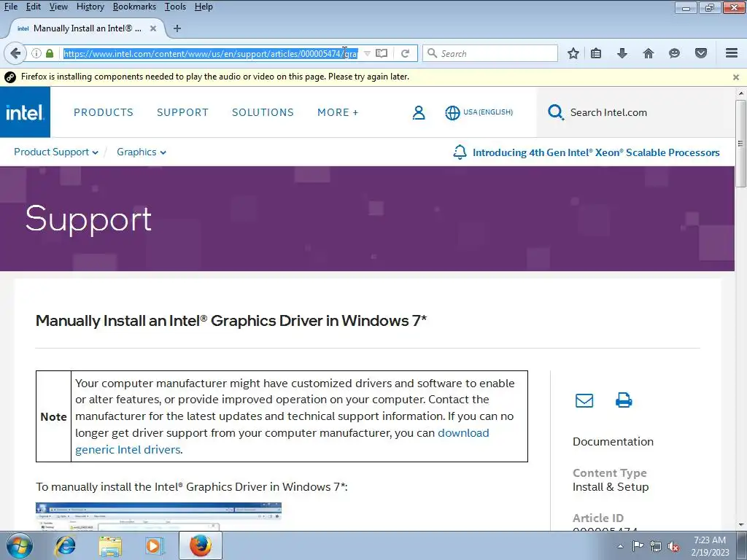Screen dimensions: 747x560
Task: Open the chat smiley icon in toolbar
Action: [x=674, y=53]
